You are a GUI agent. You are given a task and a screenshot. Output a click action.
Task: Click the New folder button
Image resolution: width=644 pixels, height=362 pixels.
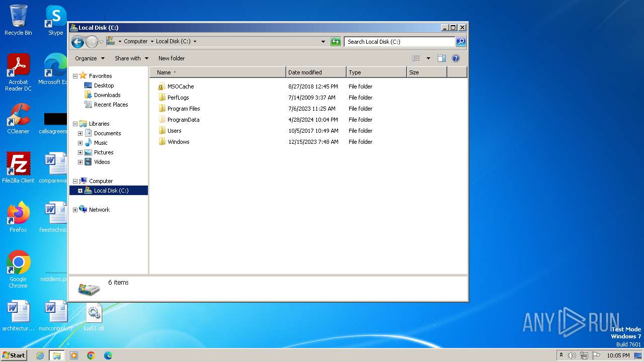point(172,58)
